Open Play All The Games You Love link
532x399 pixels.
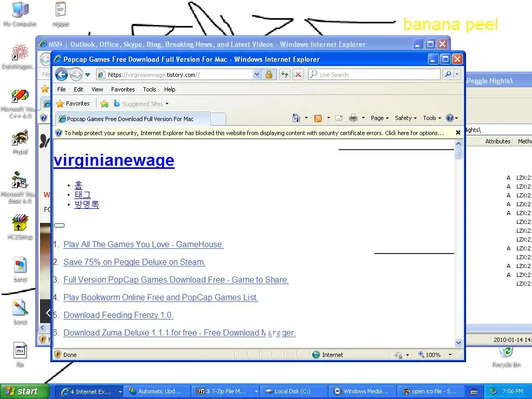point(143,245)
